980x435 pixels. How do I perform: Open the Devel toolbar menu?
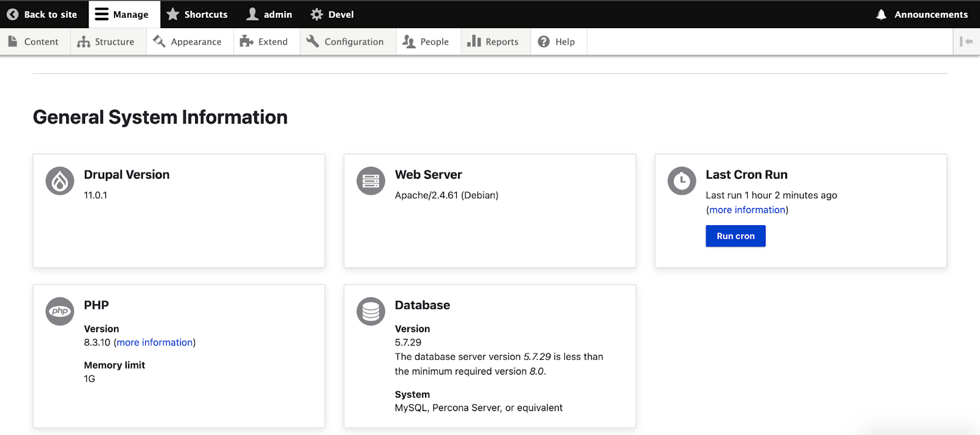pyautogui.click(x=332, y=14)
